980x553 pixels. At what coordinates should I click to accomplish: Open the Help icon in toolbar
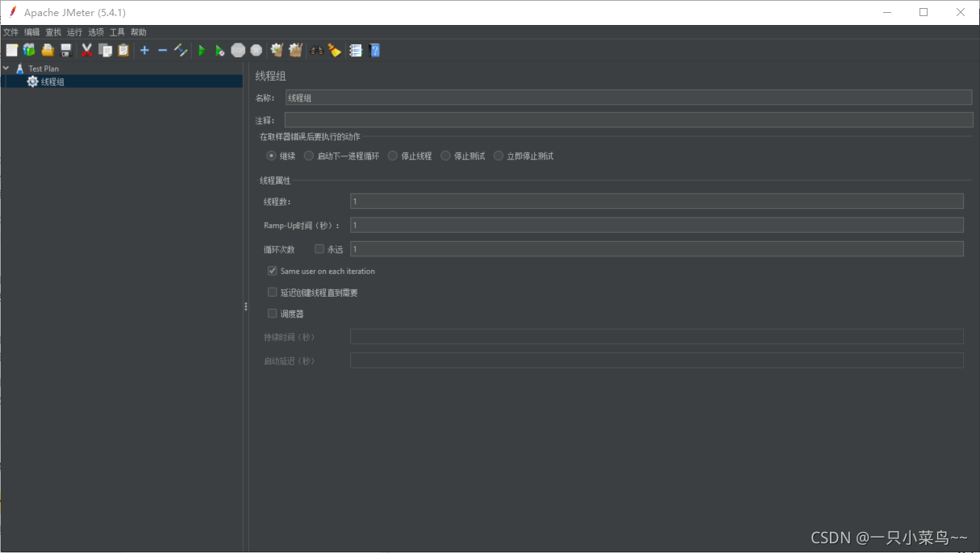tap(374, 50)
